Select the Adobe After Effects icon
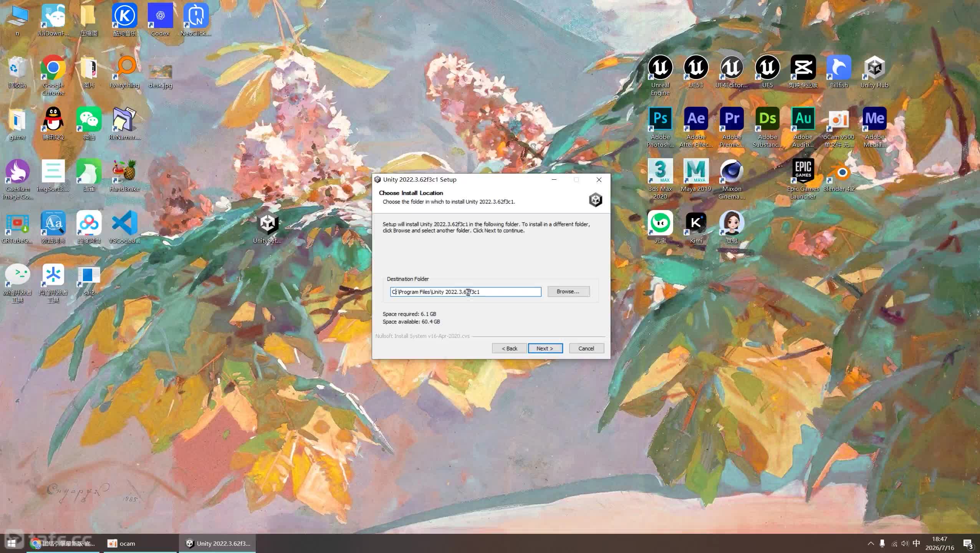The image size is (980, 553). pyautogui.click(x=696, y=127)
